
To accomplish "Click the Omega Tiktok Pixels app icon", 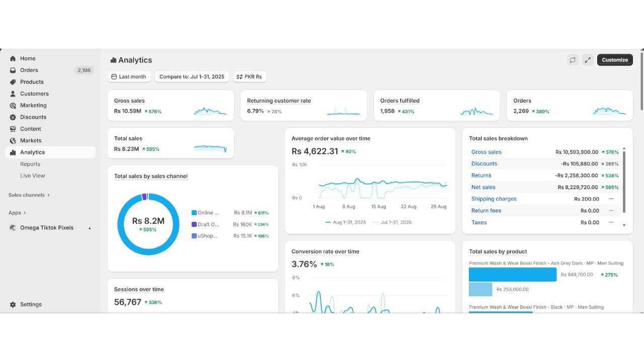I will 13,228.
